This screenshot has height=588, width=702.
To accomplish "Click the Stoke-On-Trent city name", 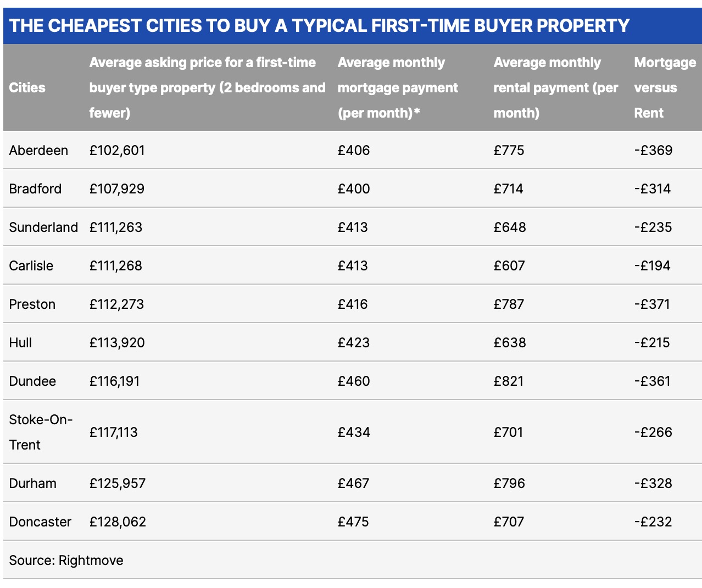I will click(x=41, y=432).
